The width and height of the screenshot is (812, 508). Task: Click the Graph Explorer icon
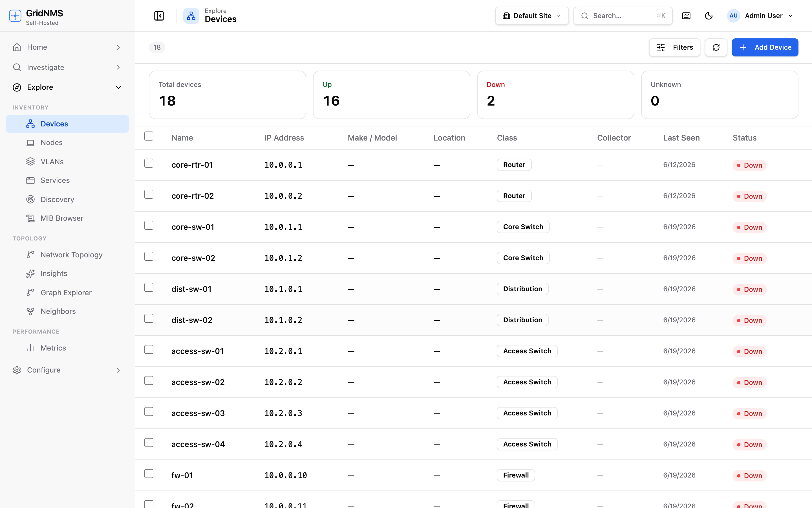pos(30,293)
